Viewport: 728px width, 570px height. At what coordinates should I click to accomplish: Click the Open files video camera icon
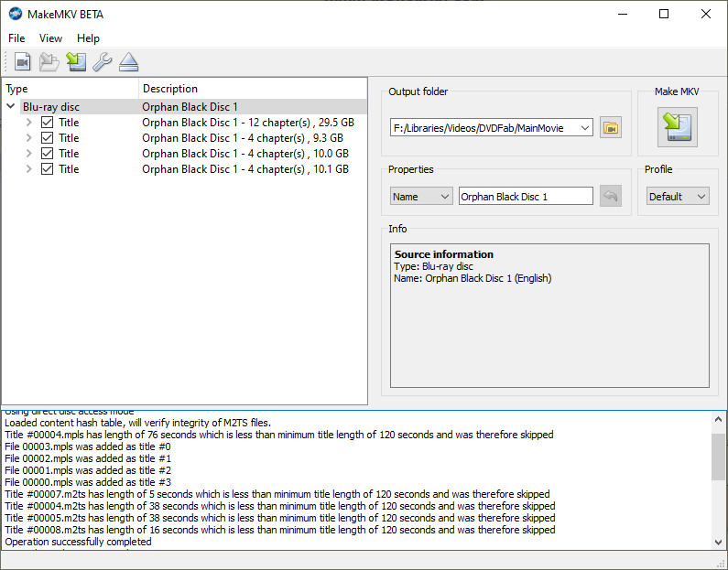pyautogui.click(x=22, y=61)
